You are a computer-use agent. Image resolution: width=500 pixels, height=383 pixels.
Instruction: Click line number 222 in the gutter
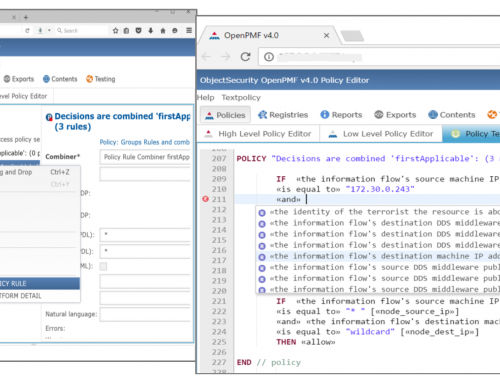click(x=219, y=311)
